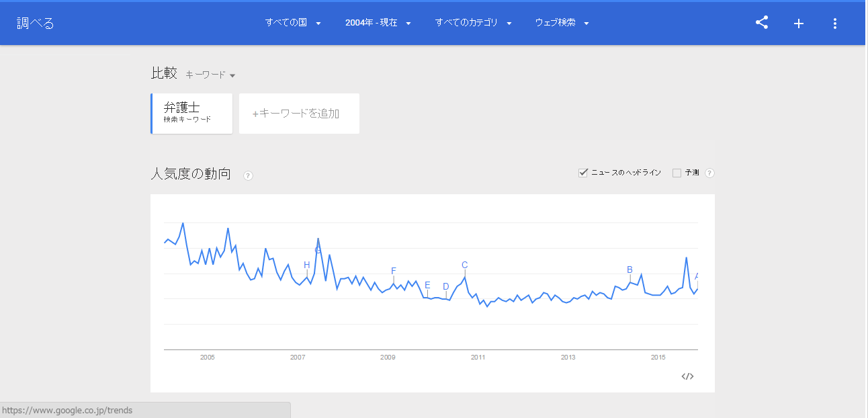Uncheck the ニュースのヘッドライン checkbox
The image size is (868, 418).
click(583, 173)
